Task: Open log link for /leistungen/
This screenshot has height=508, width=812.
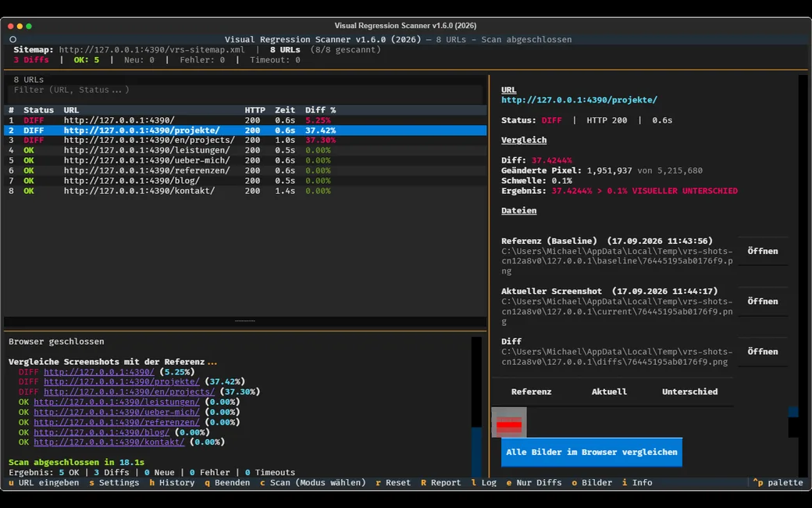Action: [x=116, y=402]
